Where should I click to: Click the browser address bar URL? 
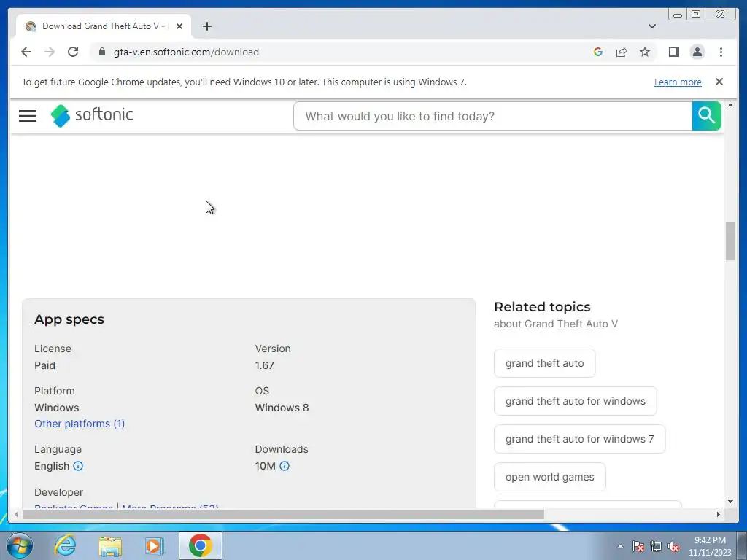[186, 52]
